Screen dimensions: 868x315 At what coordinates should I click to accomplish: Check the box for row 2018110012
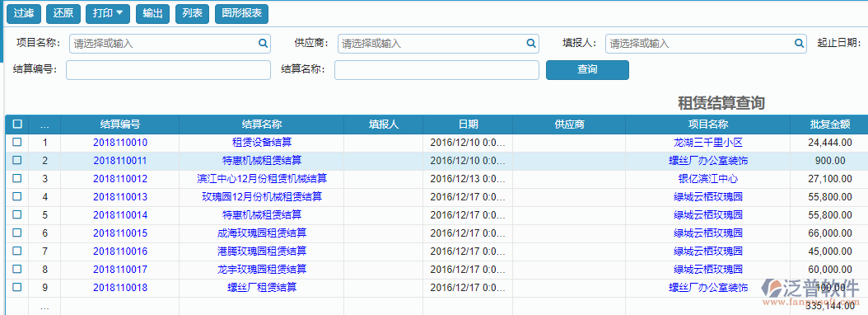17,179
